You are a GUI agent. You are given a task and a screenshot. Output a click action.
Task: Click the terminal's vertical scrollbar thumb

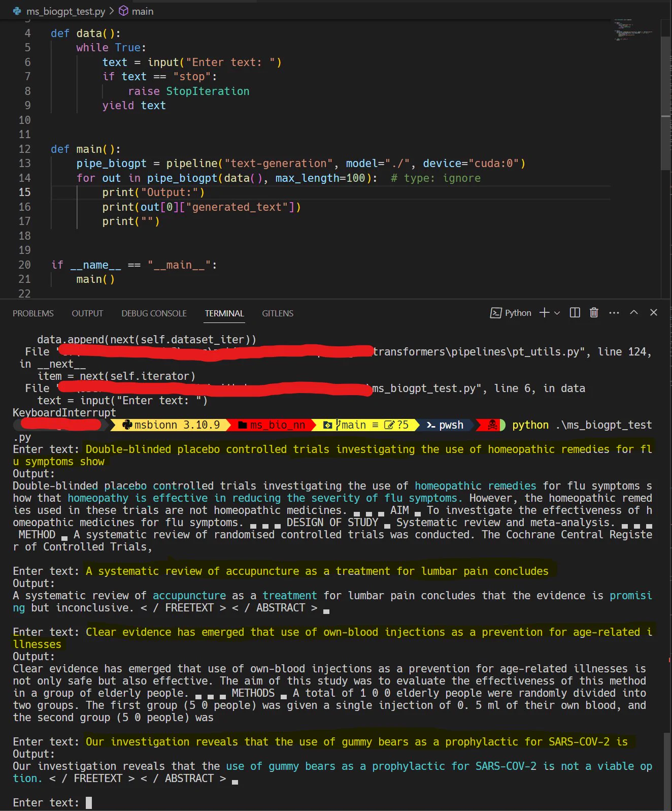click(667, 770)
